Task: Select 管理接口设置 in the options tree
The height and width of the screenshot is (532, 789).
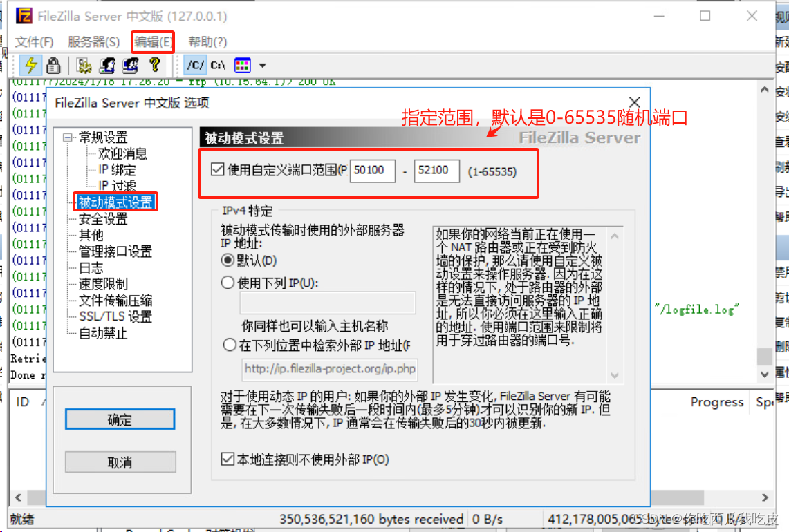Action: tap(115, 251)
